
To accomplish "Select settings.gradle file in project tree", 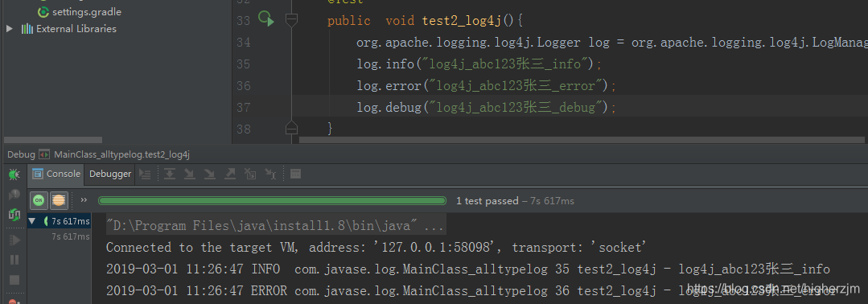I will [x=86, y=11].
